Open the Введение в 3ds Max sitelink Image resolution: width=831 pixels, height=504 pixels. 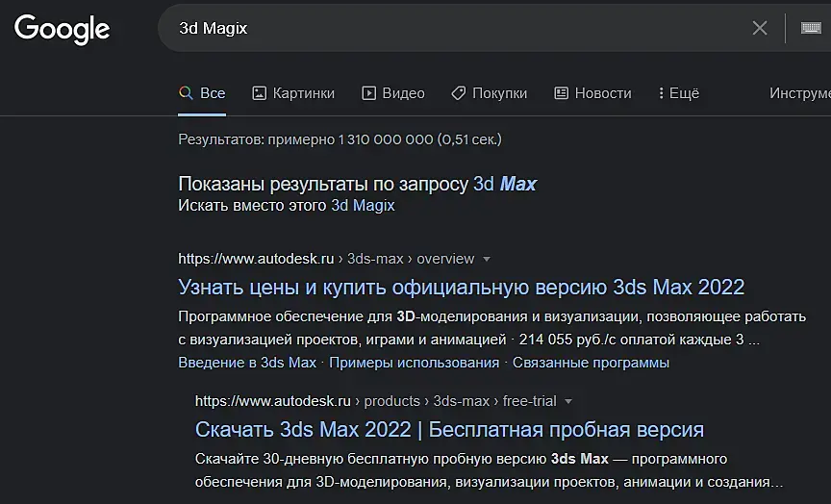tap(247, 363)
